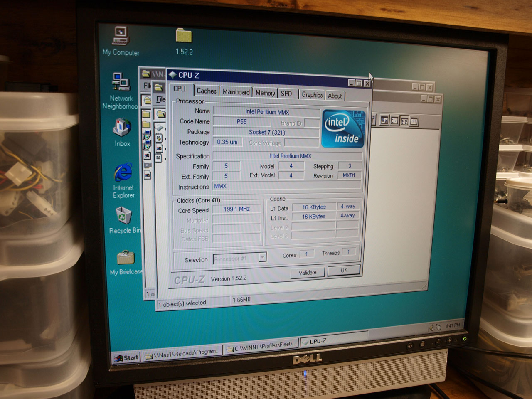
Task: Open the About tab
Action: click(335, 96)
